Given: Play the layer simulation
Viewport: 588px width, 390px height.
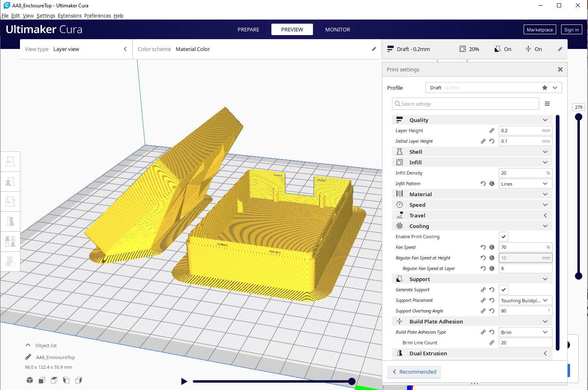Looking at the screenshot, I should point(184,381).
